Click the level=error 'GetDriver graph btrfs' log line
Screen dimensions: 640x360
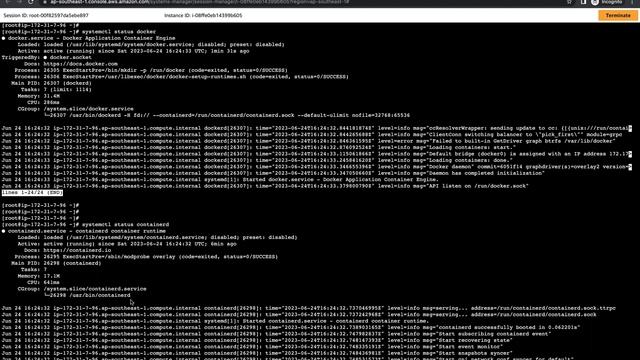(x=309, y=141)
